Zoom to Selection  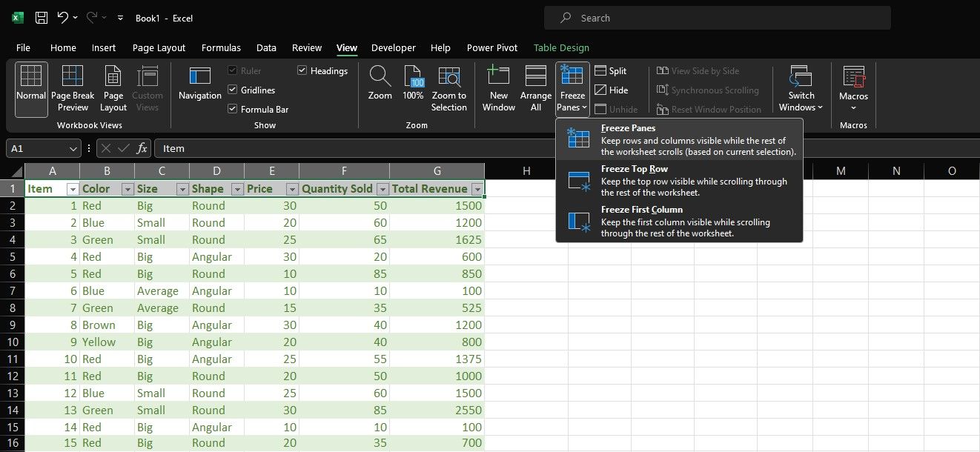pyautogui.click(x=449, y=87)
